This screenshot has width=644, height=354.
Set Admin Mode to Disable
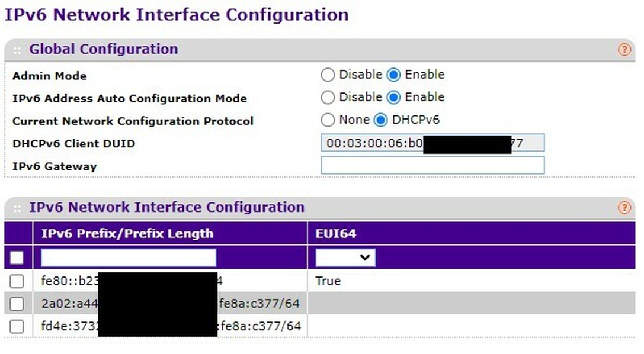pos(328,75)
